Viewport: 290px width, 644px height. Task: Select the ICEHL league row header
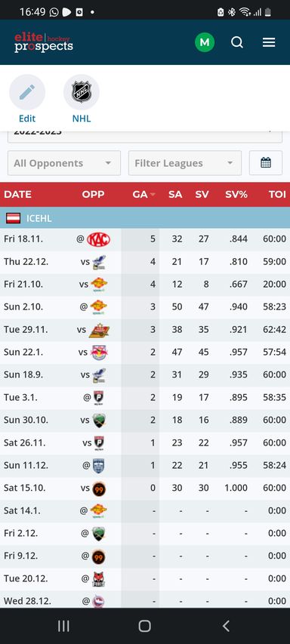tap(145, 218)
